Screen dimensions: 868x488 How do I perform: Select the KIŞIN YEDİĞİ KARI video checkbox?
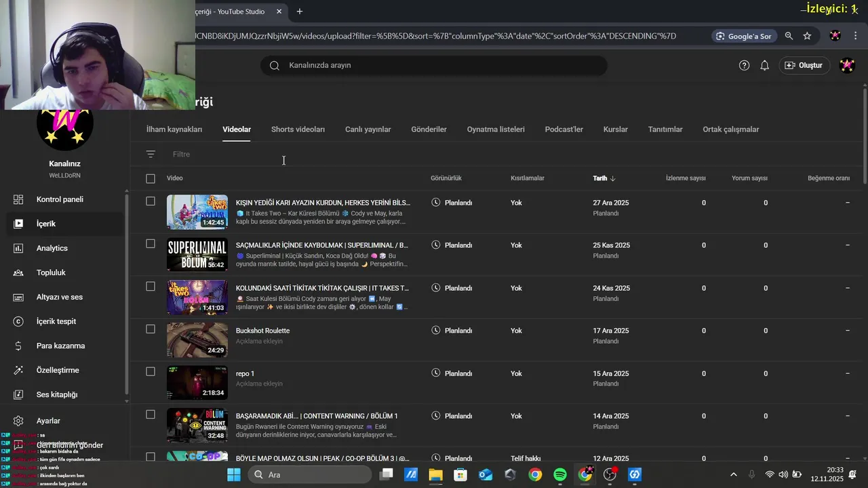click(151, 201)
